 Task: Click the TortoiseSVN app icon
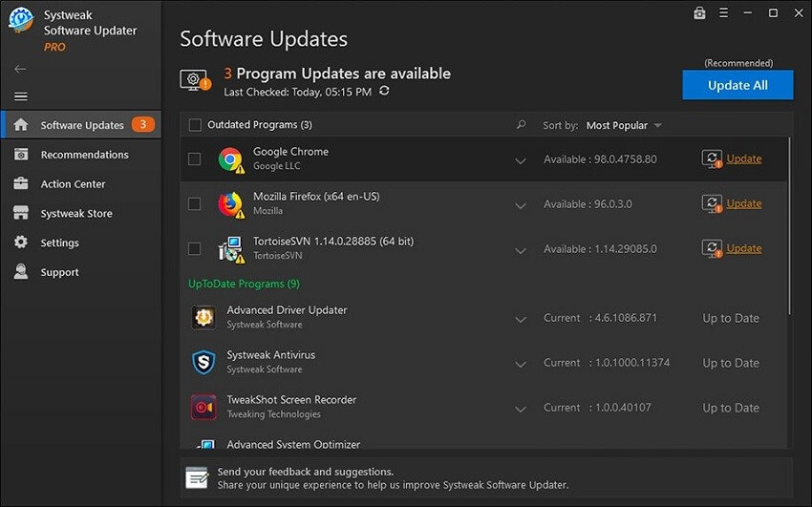point(230,249)
